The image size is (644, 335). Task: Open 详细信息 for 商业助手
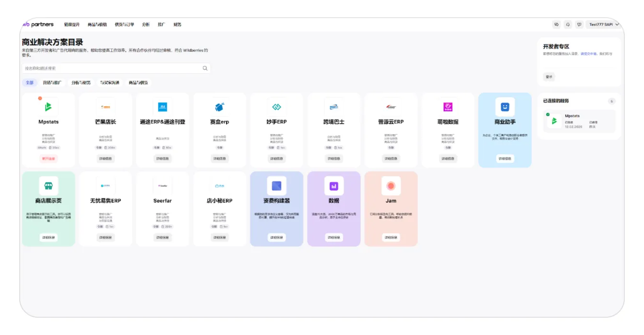505,158
